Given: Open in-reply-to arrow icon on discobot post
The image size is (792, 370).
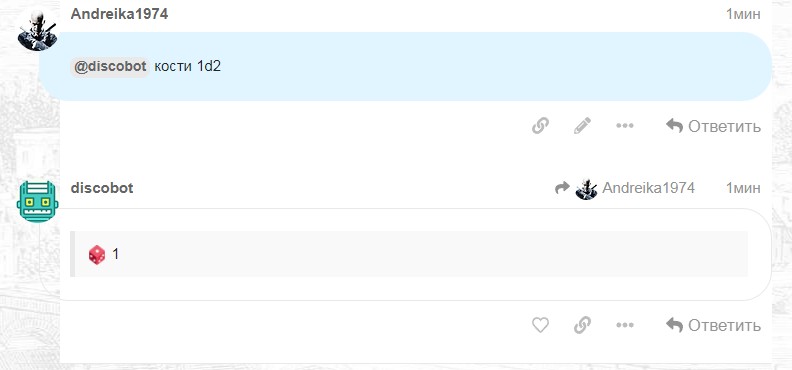Looking at the screenshot, I should (x=562, y=188).
